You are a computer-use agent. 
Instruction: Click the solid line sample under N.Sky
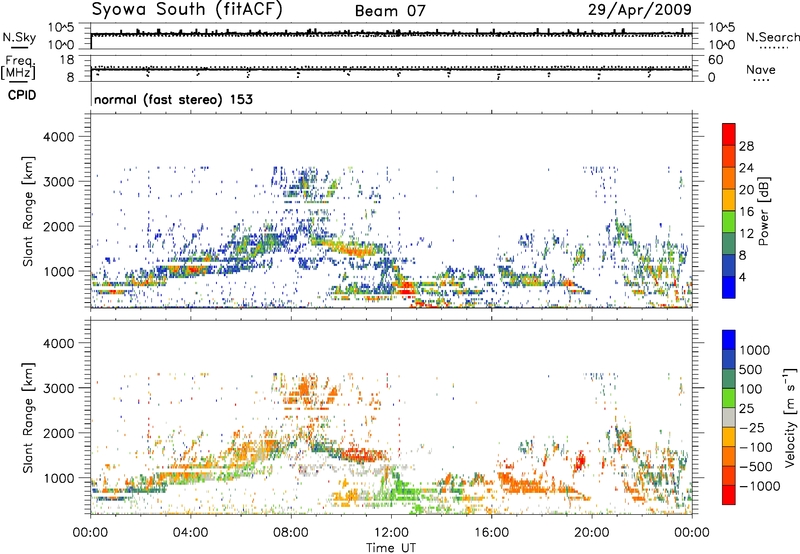pyautogui.click(x=19, y=48)
